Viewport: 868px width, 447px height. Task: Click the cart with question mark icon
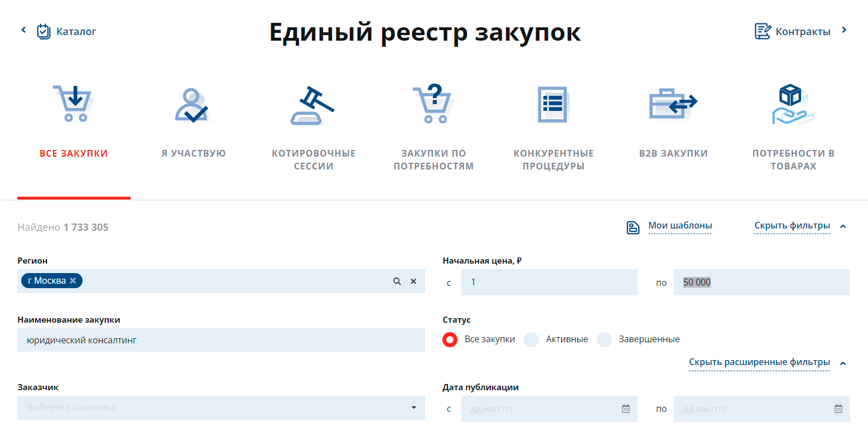tap(433, 104)
